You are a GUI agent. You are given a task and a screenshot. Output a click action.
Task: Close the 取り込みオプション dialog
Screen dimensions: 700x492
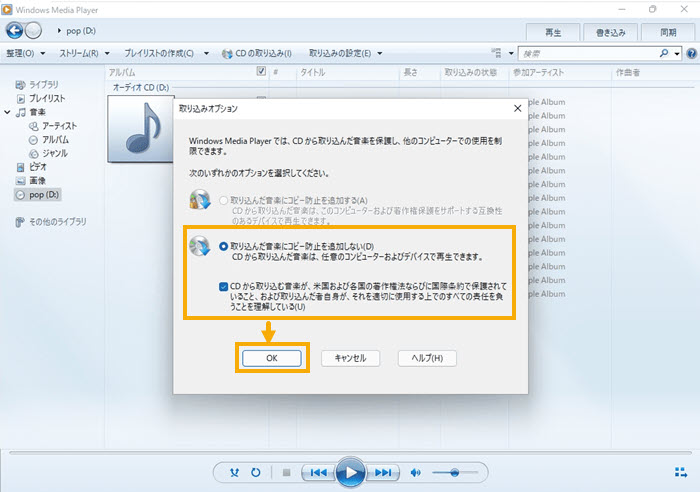[517, 108]
